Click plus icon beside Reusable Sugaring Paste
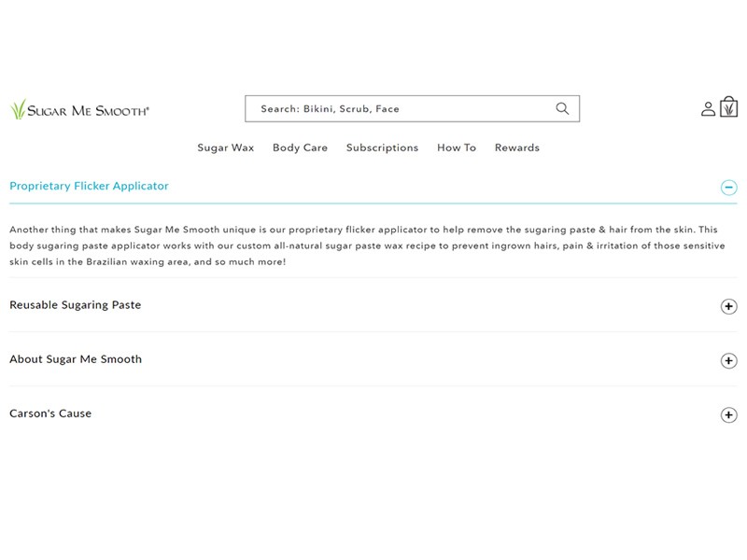747x560 pixels. (x=728, y=307)
